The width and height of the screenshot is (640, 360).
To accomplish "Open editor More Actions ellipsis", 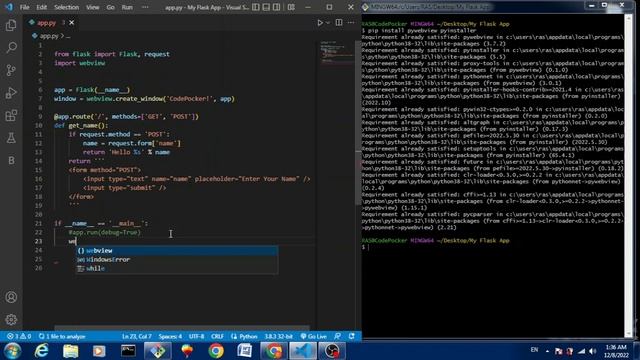I will [351, 22].
